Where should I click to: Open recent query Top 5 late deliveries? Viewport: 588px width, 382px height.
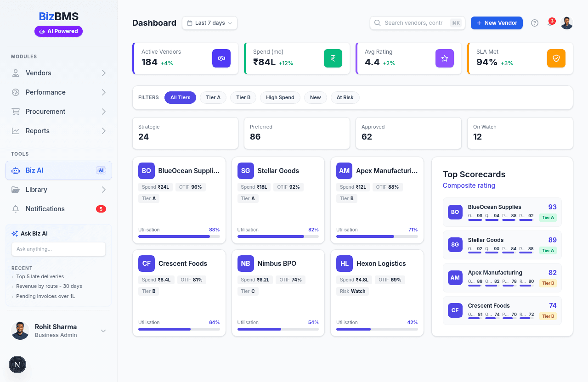coord(40,276)
